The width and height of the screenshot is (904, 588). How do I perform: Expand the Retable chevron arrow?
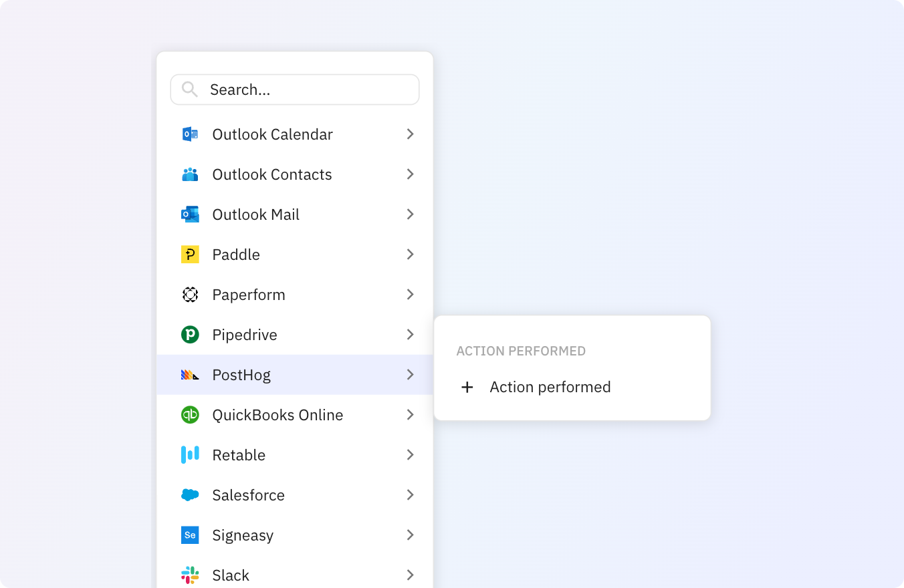(x=411, y=455)
